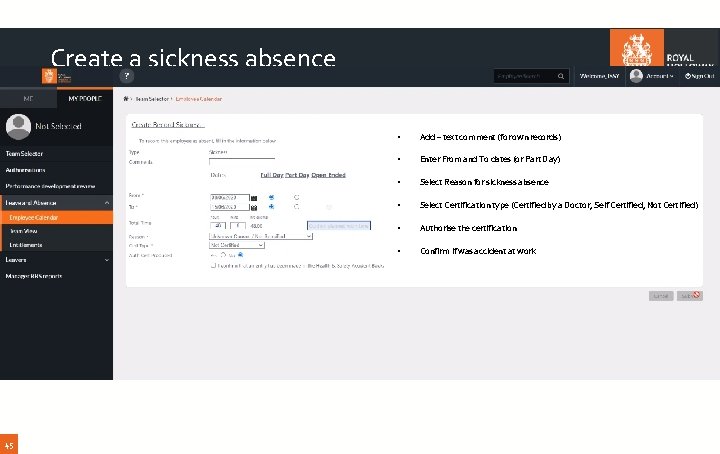Open the Account dropdown menu
The image size is (720, 454).
pyautogui.click(x=659, y=76)
